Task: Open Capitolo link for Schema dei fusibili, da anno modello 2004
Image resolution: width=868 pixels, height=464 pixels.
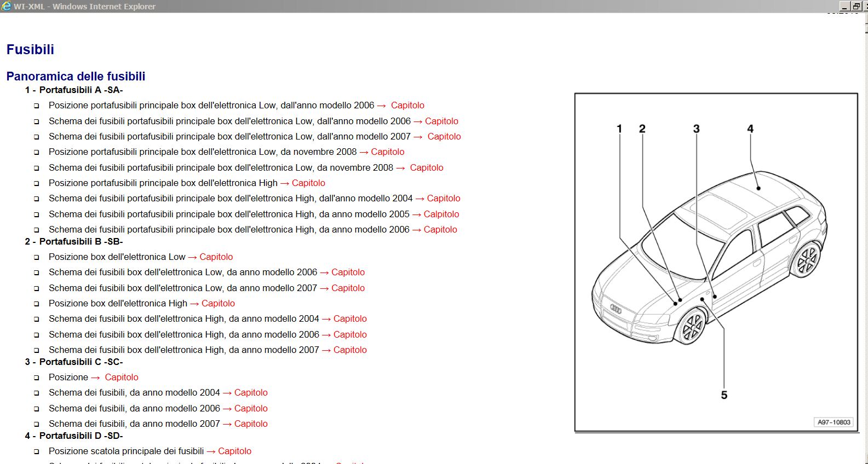Action: point(251,392)
